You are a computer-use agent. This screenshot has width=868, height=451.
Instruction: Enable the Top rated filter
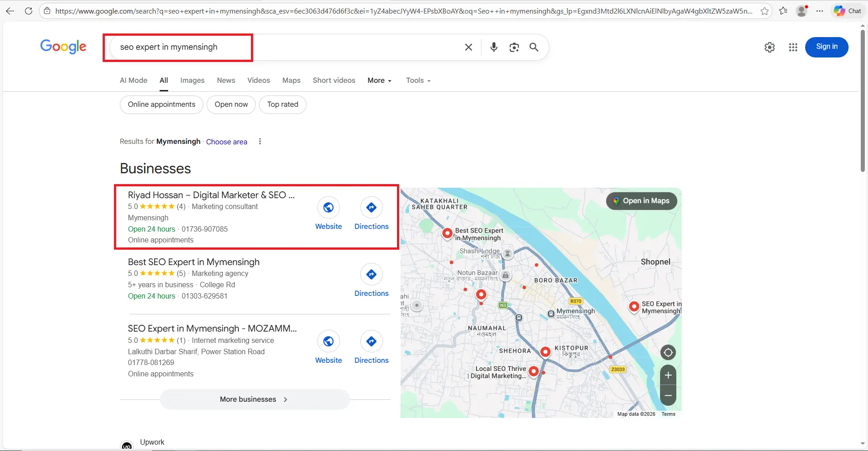click(x=282, y=104)
